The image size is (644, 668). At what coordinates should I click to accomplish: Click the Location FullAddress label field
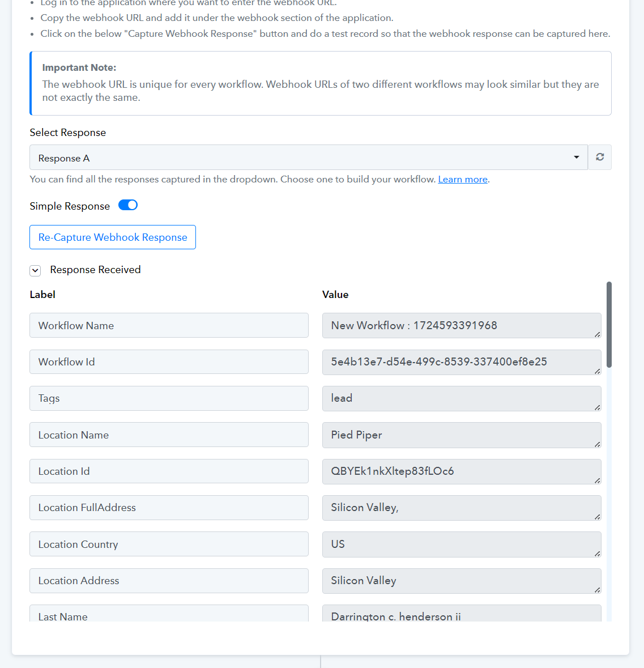pos(169,508)
